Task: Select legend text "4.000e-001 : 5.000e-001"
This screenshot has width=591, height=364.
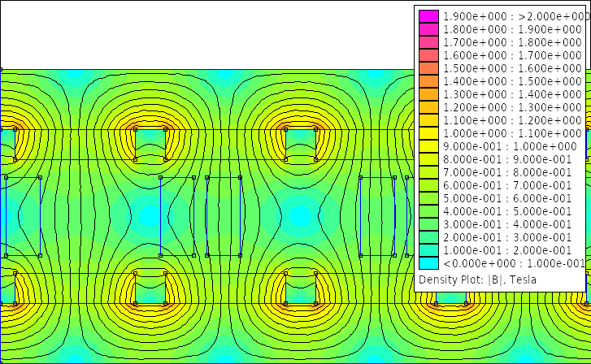Action: [507, 211]
